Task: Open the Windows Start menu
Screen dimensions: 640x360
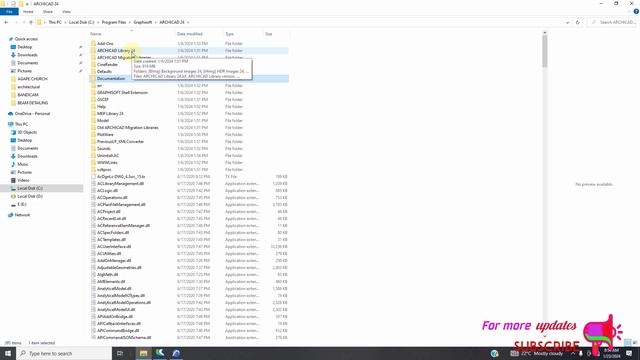Action: pos(8,353)
